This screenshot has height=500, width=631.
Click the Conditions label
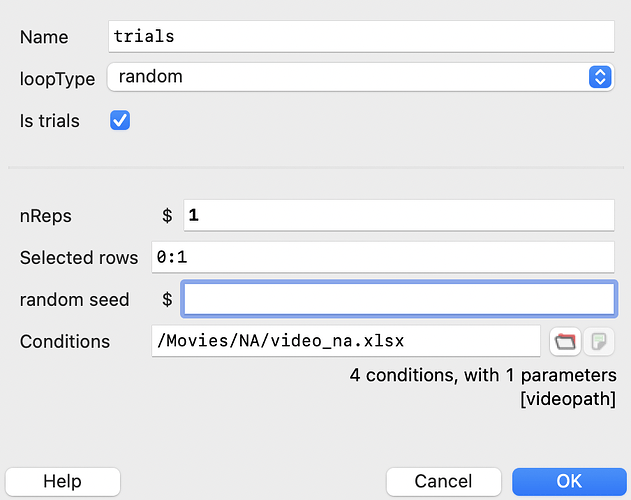pos(65,341)
